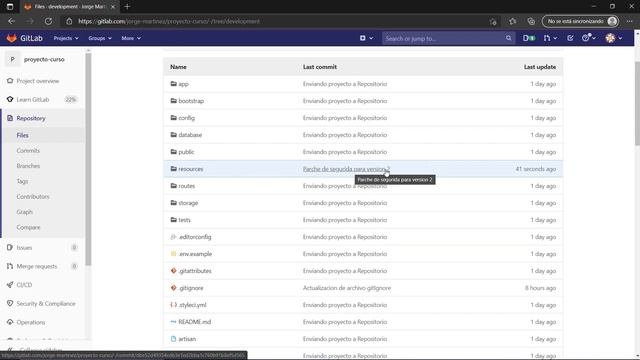Click the 'No se está sincronizando' profile button
Image resolution: width=640 pixels, height=360 pixels.
[580, 21]
